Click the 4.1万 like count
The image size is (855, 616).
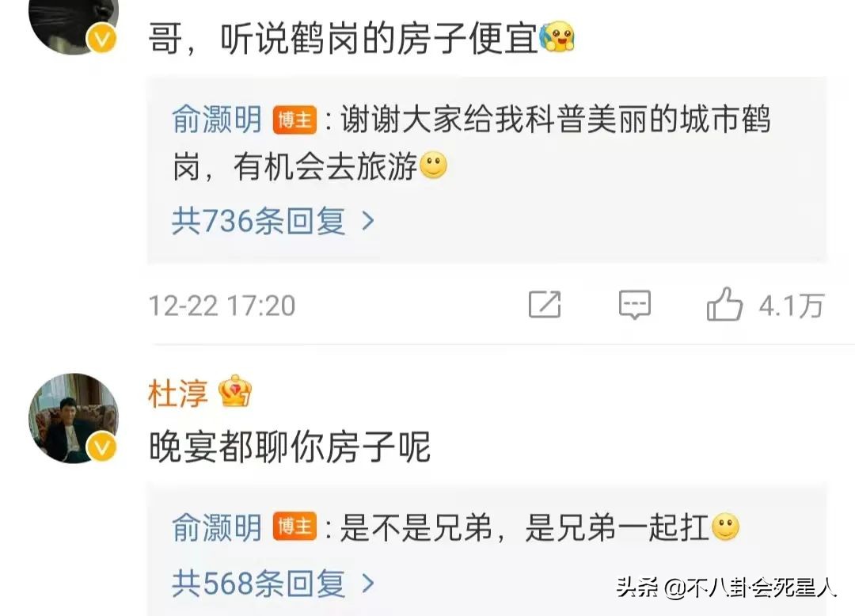[791, 306]
